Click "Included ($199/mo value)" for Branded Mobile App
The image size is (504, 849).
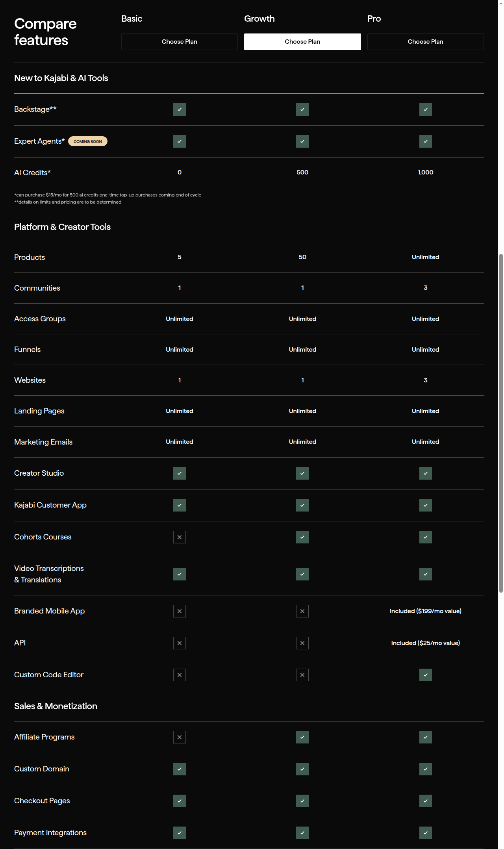(426, 611)
